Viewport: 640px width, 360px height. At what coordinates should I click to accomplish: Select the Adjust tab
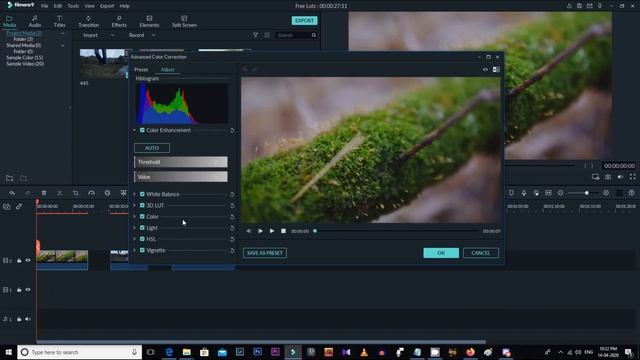click(x=167, y=70)
